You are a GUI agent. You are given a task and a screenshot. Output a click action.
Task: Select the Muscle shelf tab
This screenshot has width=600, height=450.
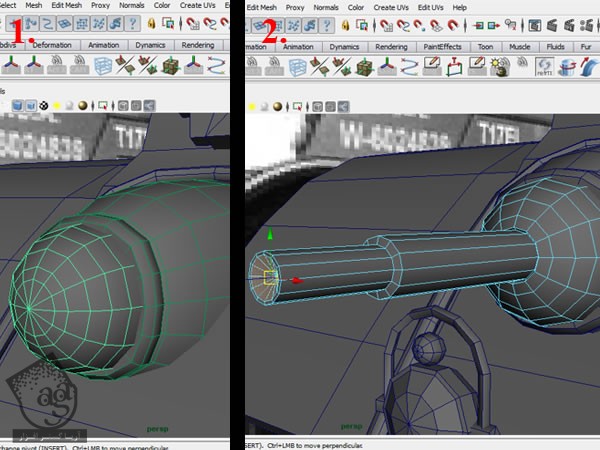pyautogui.click(x=520, y=46)
